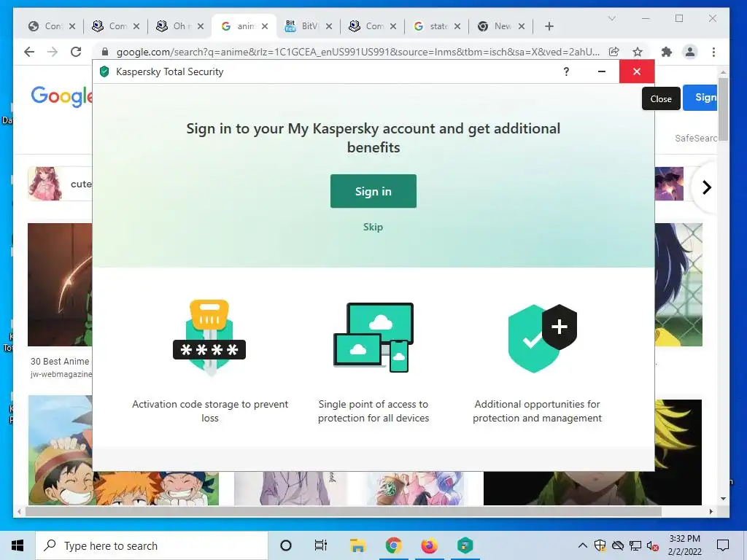Go back in Chrome browser

(x=29, y=52)
